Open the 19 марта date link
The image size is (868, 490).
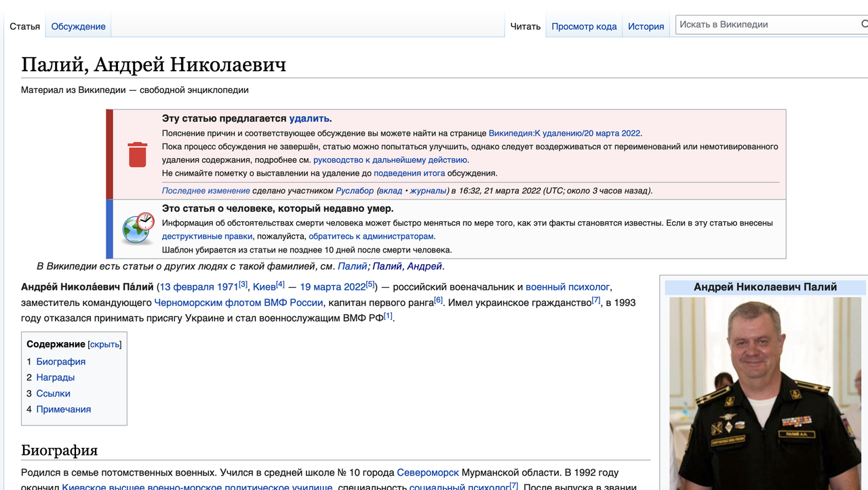[320, 287]
